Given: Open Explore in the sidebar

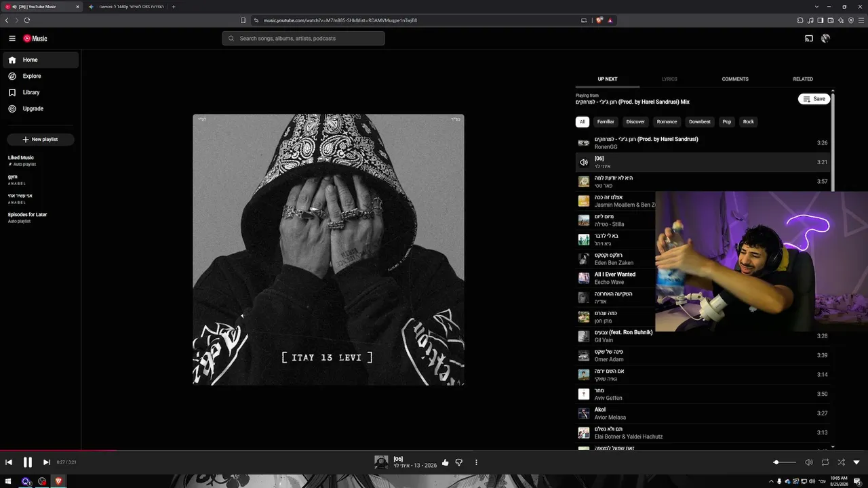Looking at the screenshot, I should [x=42, y=76].
